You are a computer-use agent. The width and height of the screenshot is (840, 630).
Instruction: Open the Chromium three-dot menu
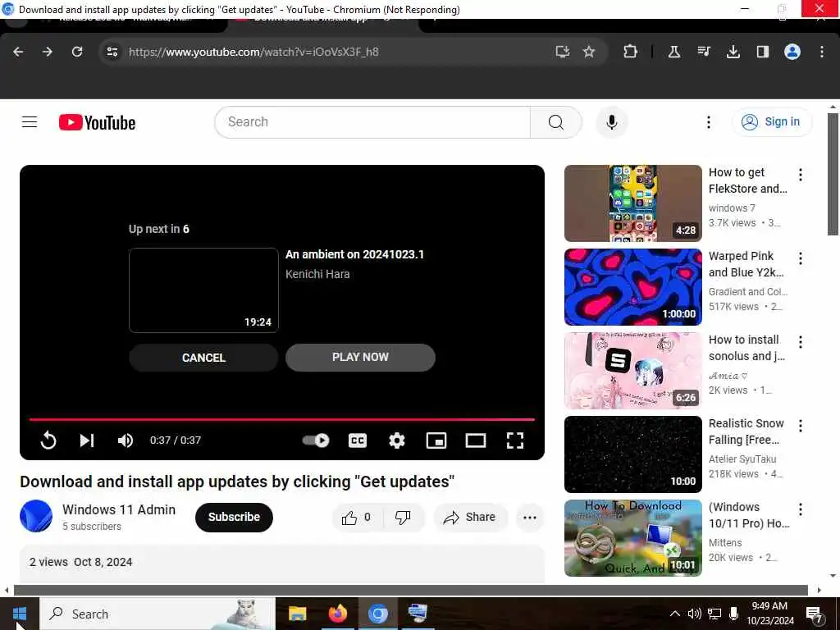822,52
